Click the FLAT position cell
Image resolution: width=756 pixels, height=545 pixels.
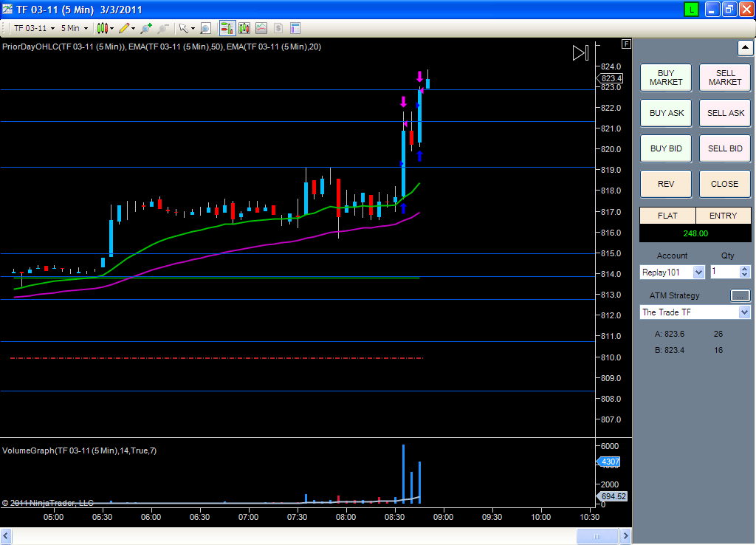667,216
